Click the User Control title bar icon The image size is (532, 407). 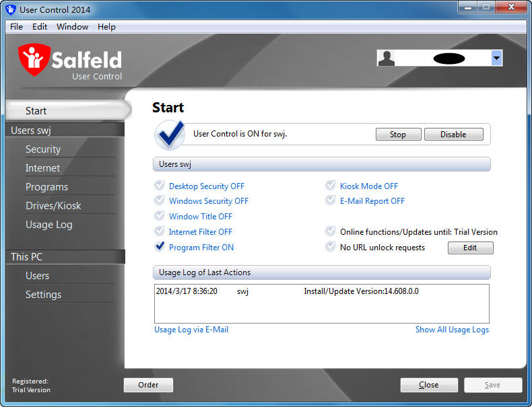click(x=11, y=9)
